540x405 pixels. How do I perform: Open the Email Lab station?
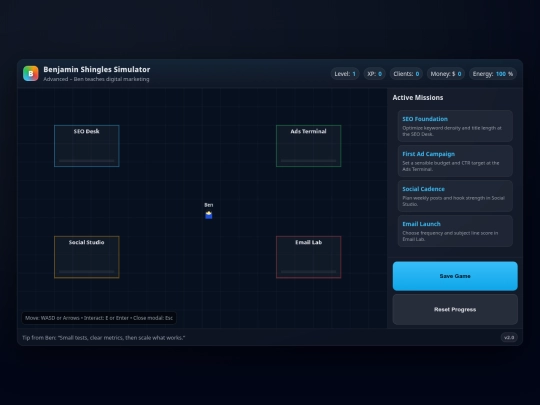point(309,257)
